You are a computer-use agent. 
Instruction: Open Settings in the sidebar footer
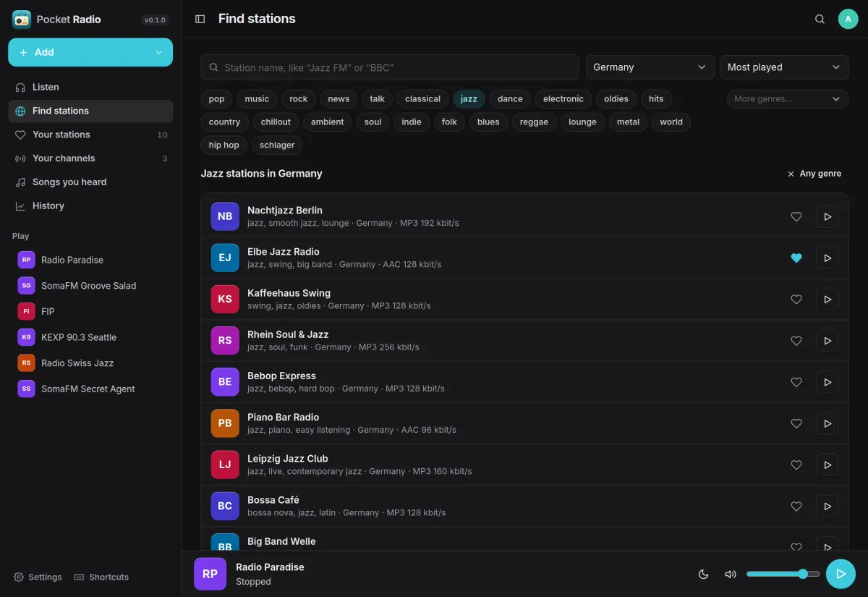click(38, 577)
